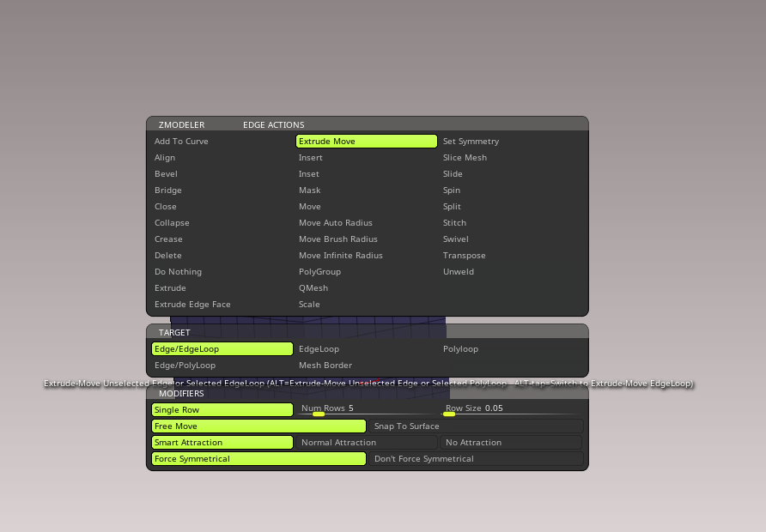The width and height of the screenshot is (766, 532).
Task: Pick Move Auto Radius action
Action: click(336, 222)
